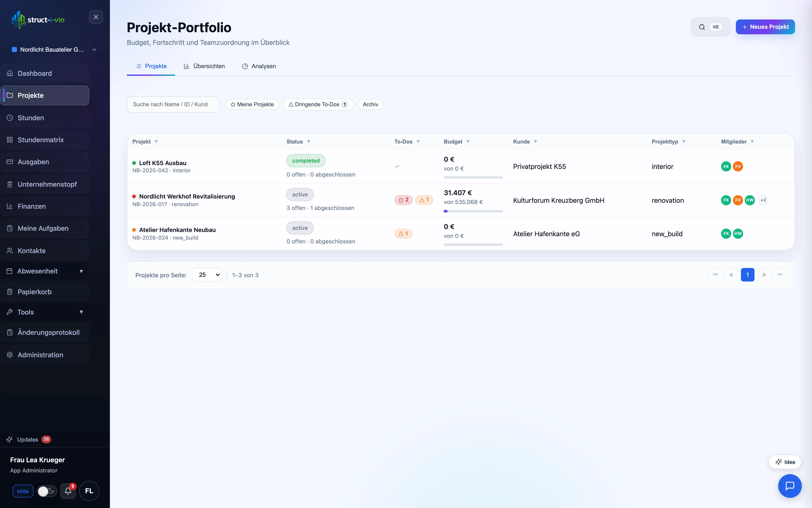Open the Loft K55 Ausbau project
This screenshot has height=508, width=812.
point(163,163)
